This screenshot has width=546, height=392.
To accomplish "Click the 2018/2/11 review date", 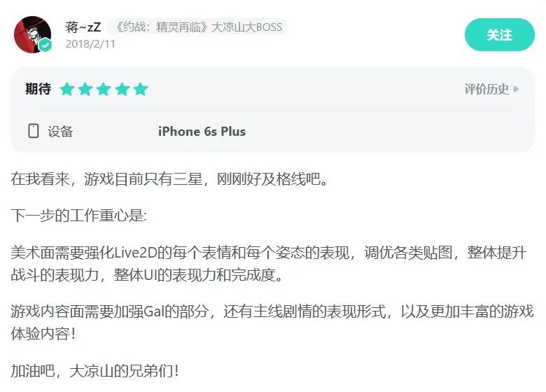I will pyautogui.click(x=90, y=44).
